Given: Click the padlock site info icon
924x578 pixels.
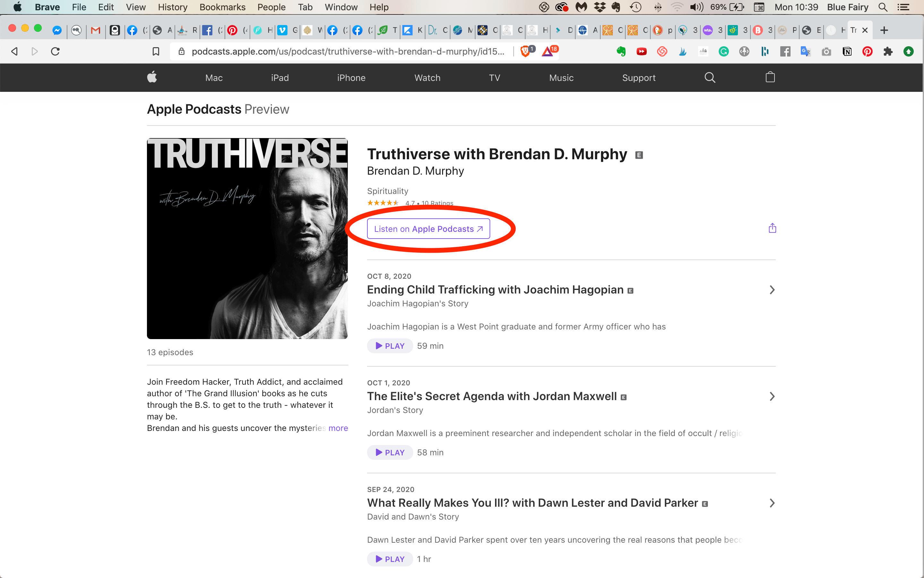Looking at the screenshot, I should pos(182,51).
